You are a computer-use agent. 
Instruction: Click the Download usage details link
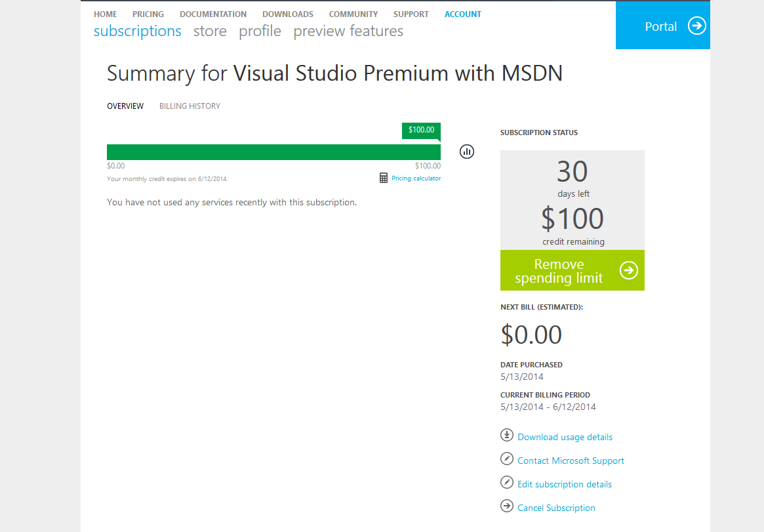565,437
